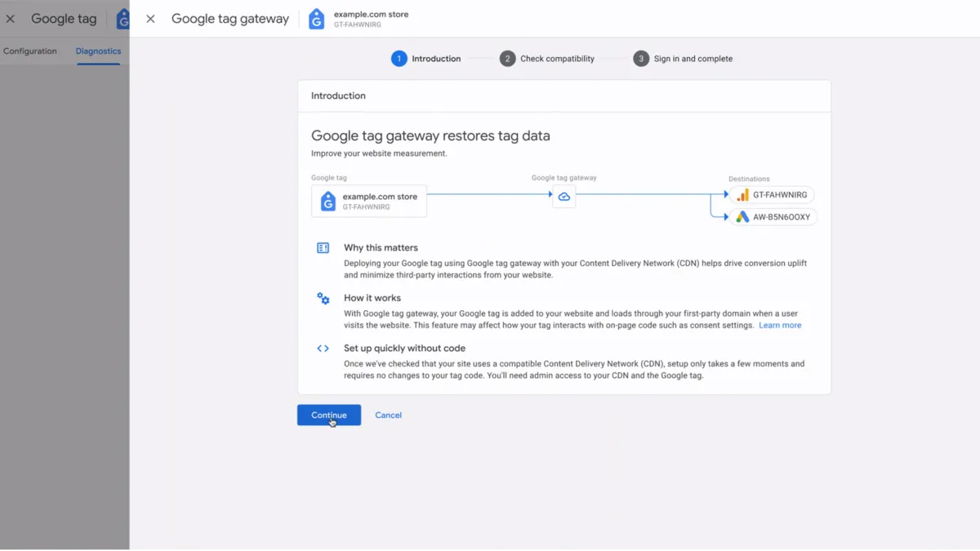980x551 pixels.
Task: Click the tag icon inside the example.com store card
Action: point(327,200)
